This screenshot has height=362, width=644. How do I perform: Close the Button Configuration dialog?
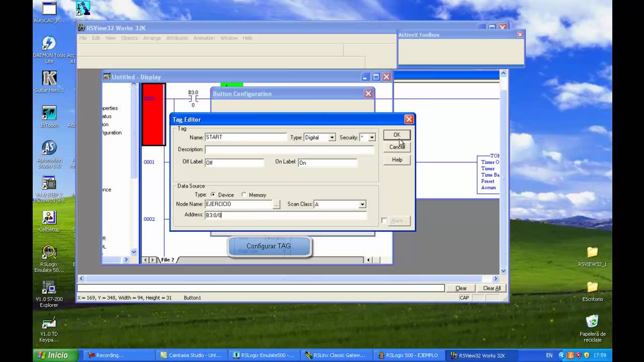coord(368,94)
